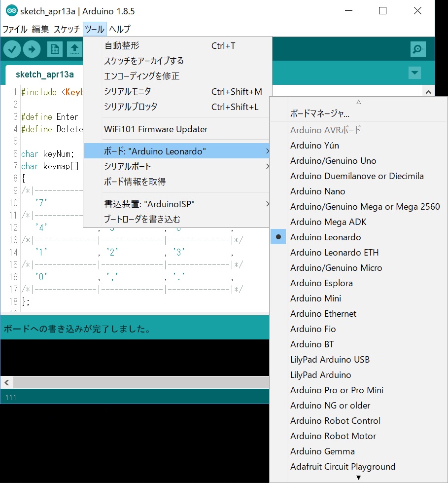The height and width of the screenshot is (483, 448).
Task: Choose 自動整形 from the tools menu
Action: (x=176, y=45)
